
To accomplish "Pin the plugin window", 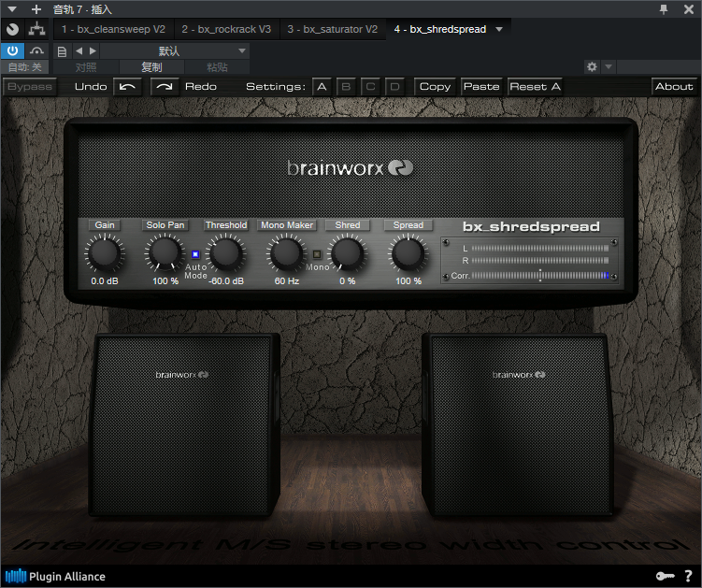I will point(664,9).
